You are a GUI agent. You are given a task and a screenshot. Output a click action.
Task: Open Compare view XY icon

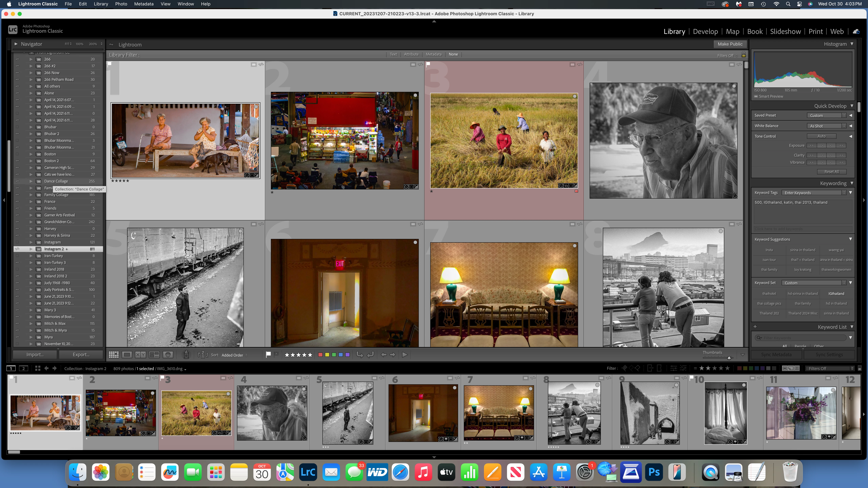[140, 355]
